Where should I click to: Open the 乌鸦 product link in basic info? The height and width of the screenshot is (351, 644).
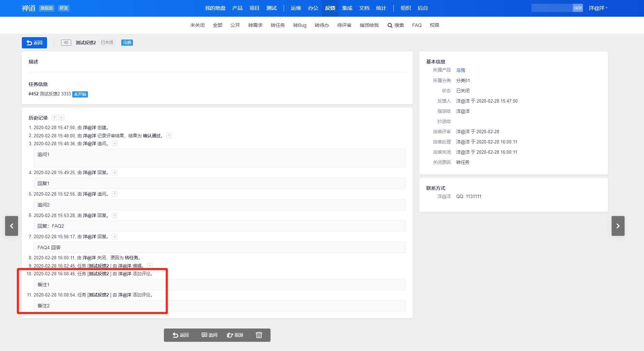[460, 70]
